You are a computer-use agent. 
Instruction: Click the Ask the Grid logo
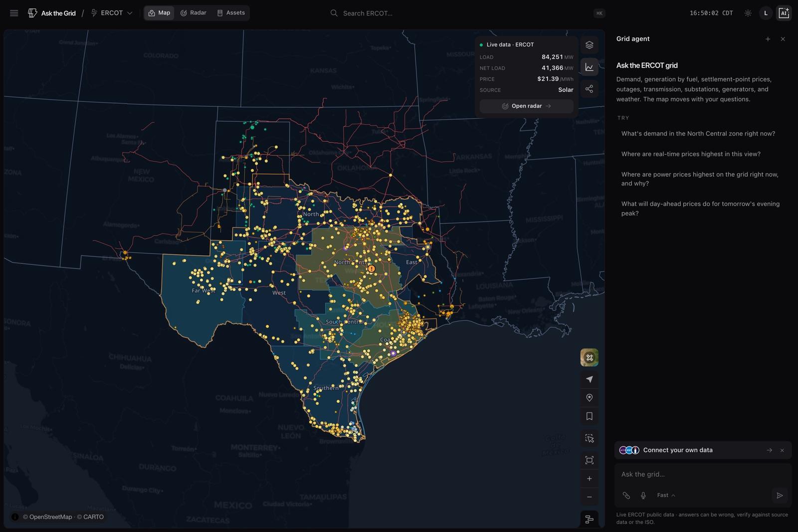pos(52,13)
